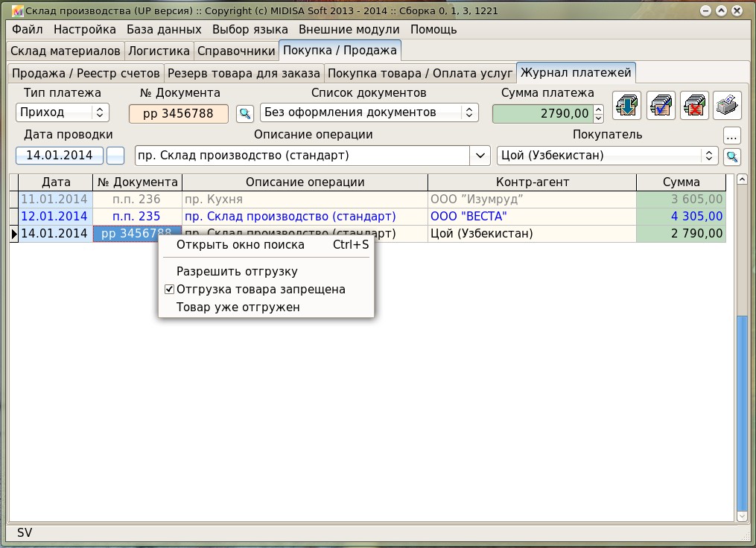Expand the 'Описание операции' dropdown arrow
The height and width of the screenshot is (548, 756).
[480, 156]
